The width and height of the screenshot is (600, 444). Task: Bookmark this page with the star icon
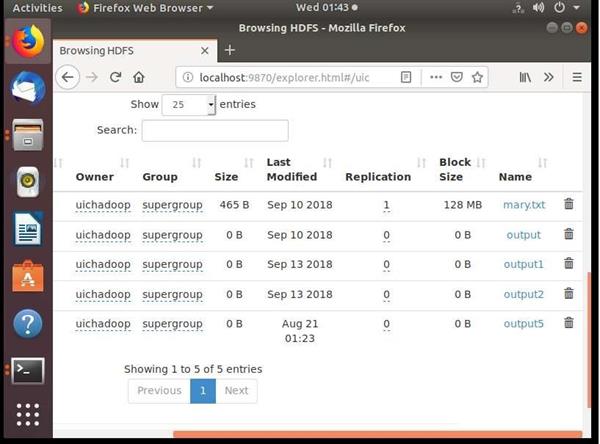tap(479, 77)
